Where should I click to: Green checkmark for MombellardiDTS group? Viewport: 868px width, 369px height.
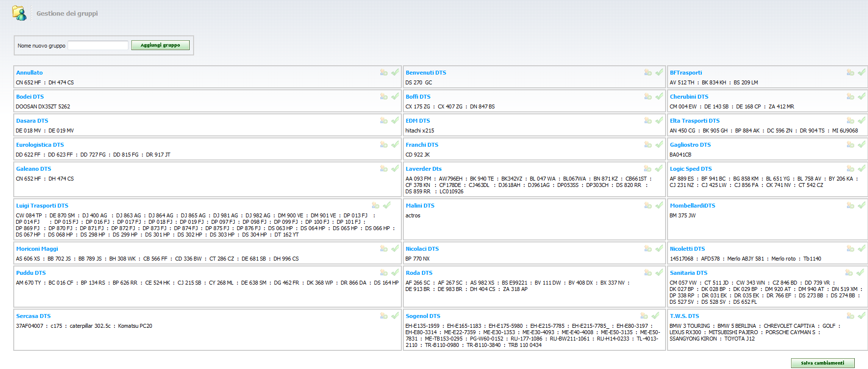[862, 205]
